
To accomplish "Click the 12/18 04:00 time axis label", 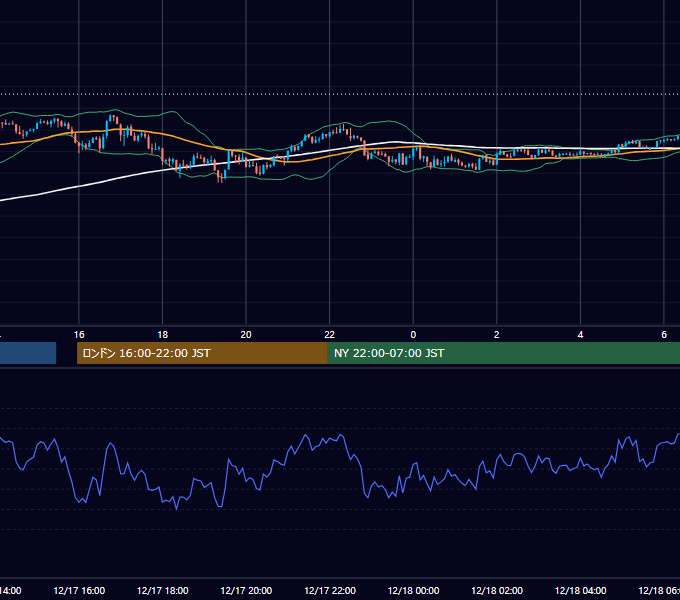I will pyautogui.click(x=581, y=590).
